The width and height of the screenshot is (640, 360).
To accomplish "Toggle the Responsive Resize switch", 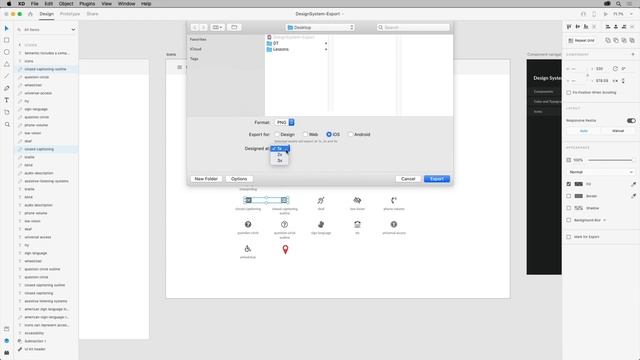I will pyautogui.click(x=631, y=120).
